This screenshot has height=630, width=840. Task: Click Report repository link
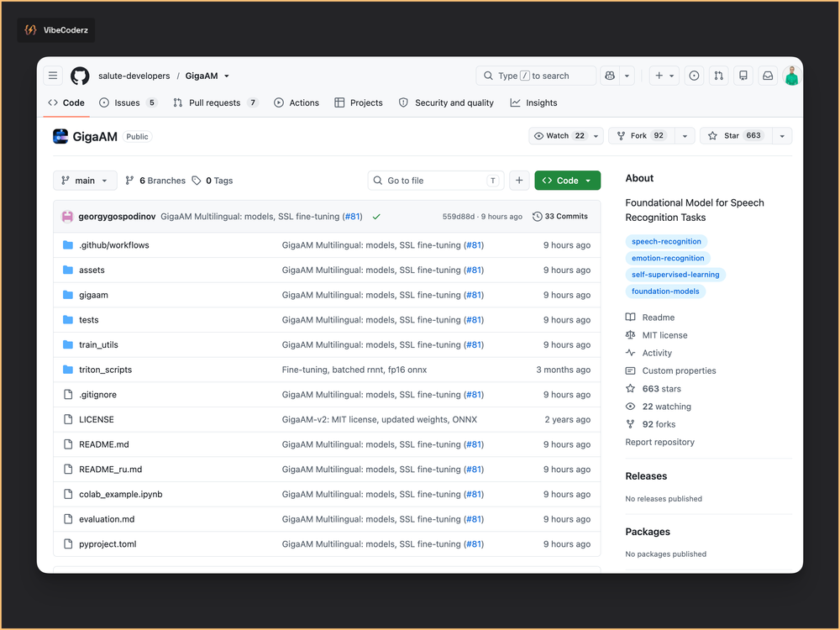click(x=659, y=442)
